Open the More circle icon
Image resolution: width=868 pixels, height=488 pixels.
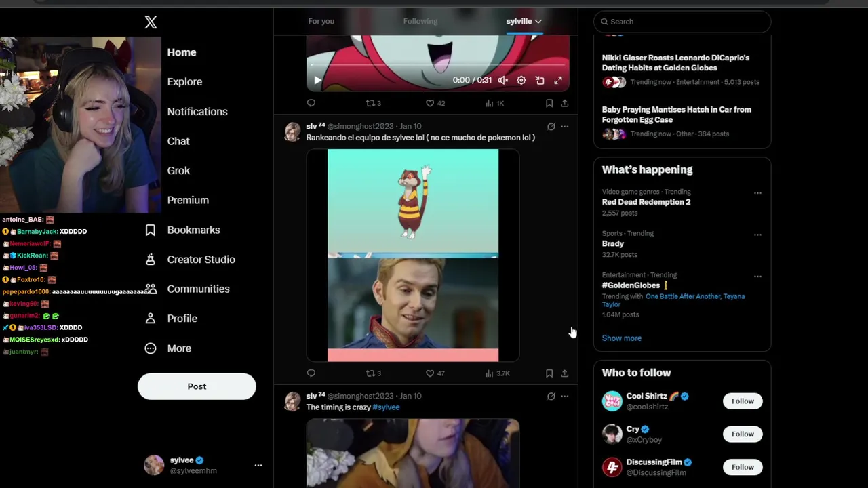151,348
